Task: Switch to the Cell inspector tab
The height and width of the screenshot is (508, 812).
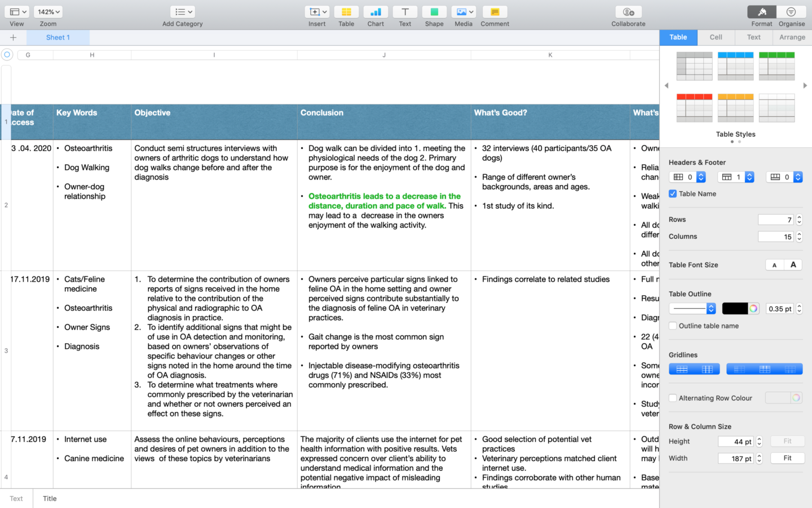Action: coord(716,37)
